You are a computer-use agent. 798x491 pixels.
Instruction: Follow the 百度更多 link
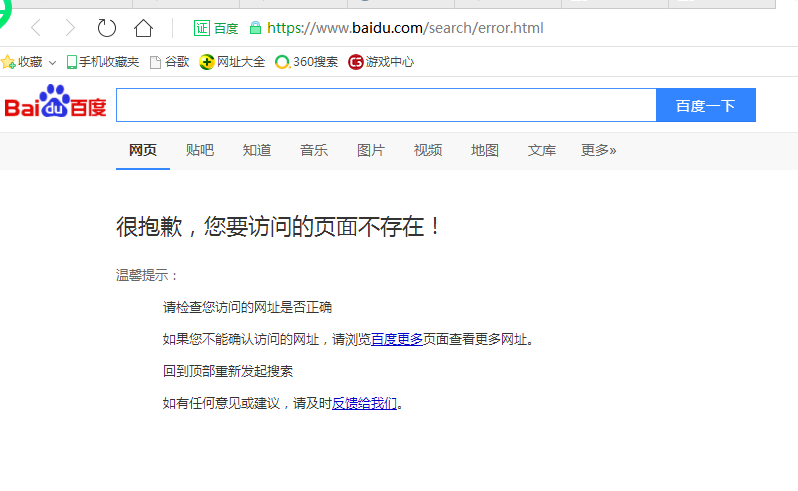coord(397,339)
